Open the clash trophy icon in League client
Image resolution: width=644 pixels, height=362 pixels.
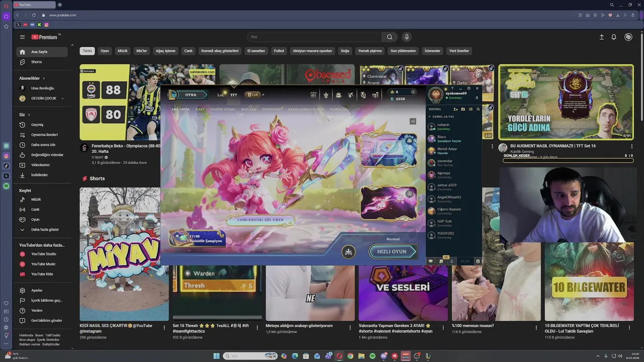pos(313,95)
